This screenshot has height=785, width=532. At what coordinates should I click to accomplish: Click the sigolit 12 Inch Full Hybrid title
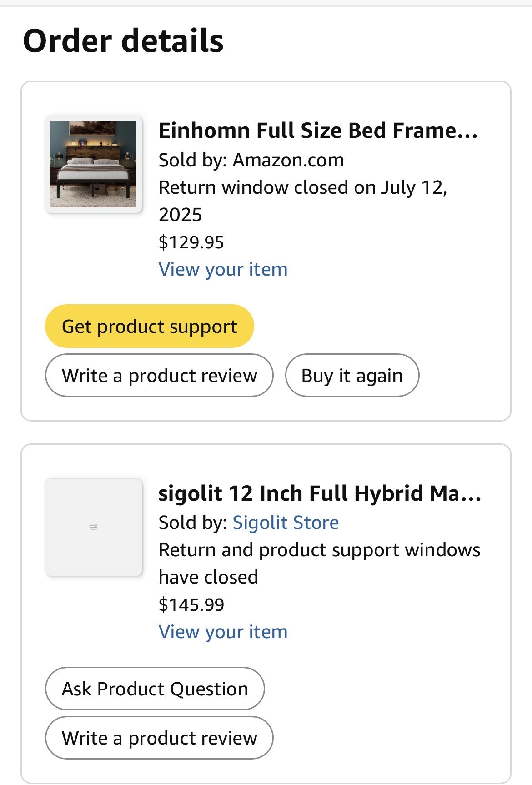pyautogui.click(x=319, y=493)
